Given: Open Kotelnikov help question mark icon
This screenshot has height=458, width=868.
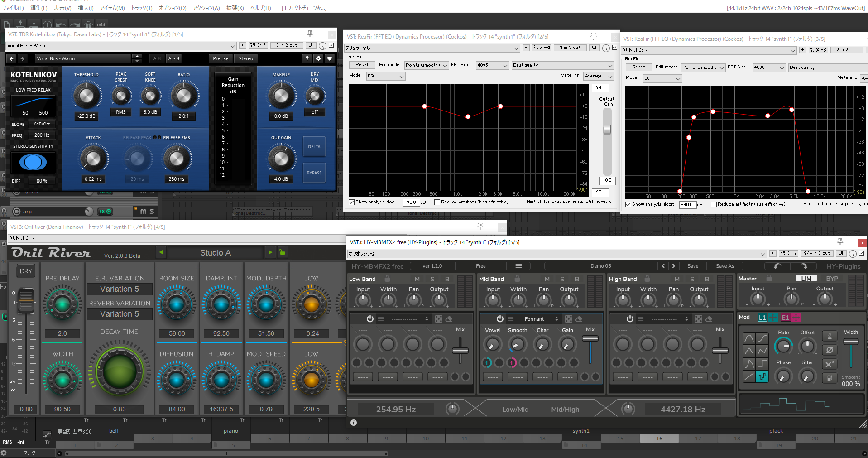Looking at the screenshot, I should pos(307,58).
